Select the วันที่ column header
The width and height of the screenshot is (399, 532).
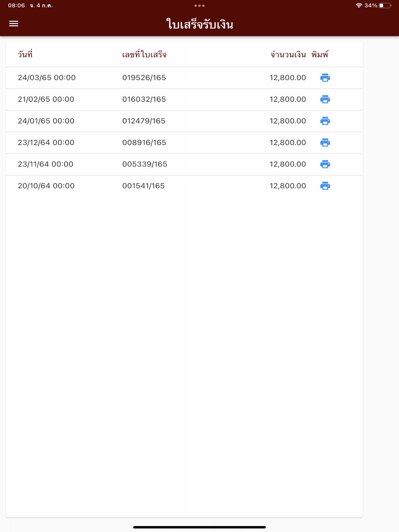tap(25, 55)
